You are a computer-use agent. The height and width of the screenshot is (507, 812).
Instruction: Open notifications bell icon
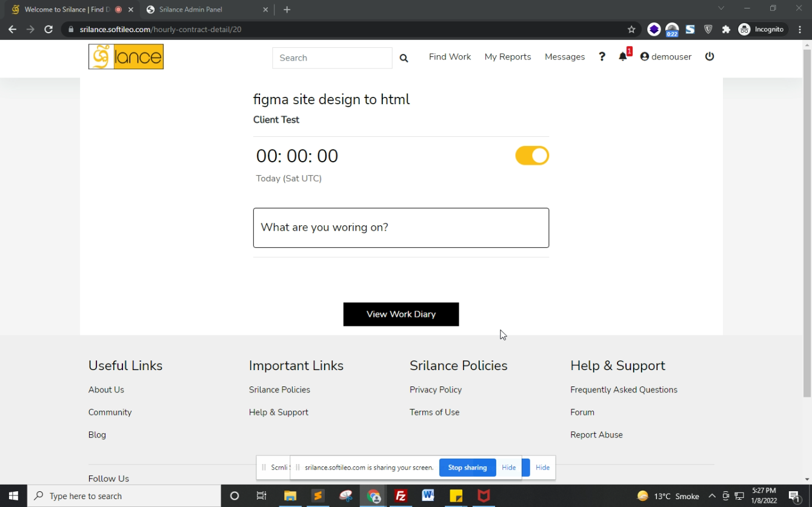pos(623,56)
